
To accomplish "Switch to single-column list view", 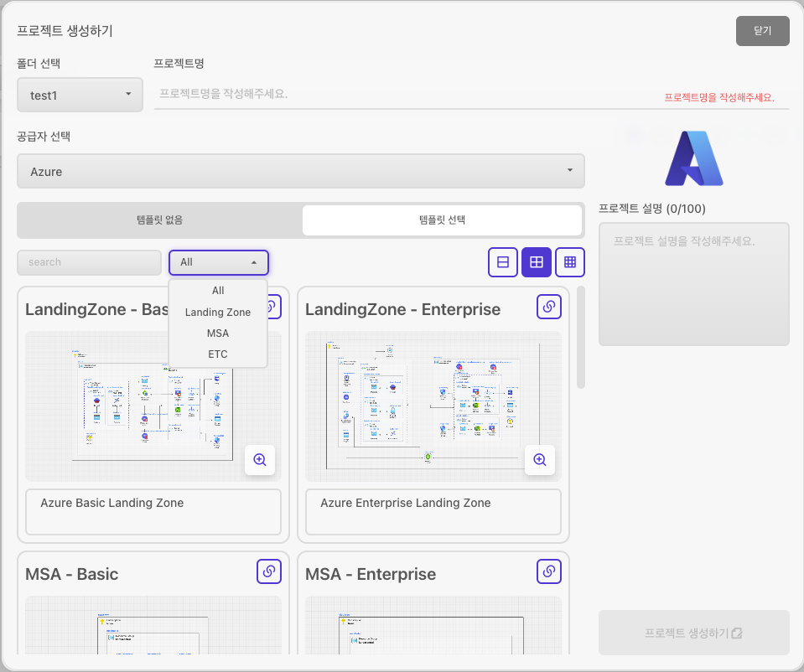I will click(x=503, y=262).
